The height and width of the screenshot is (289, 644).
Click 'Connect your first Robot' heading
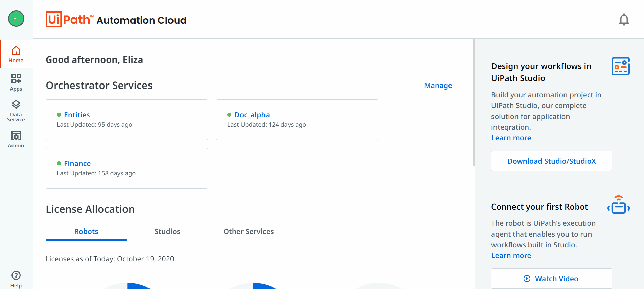[x=539, y=207]
